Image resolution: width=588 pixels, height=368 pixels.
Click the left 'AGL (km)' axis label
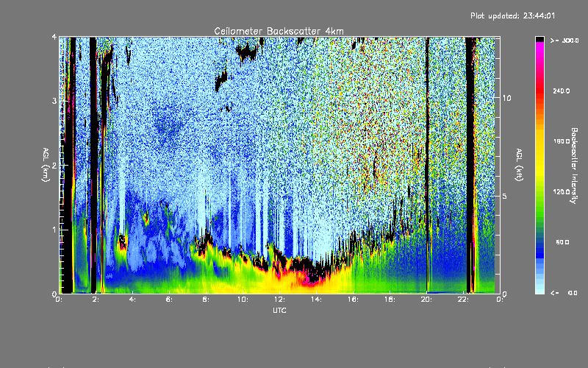46,165
